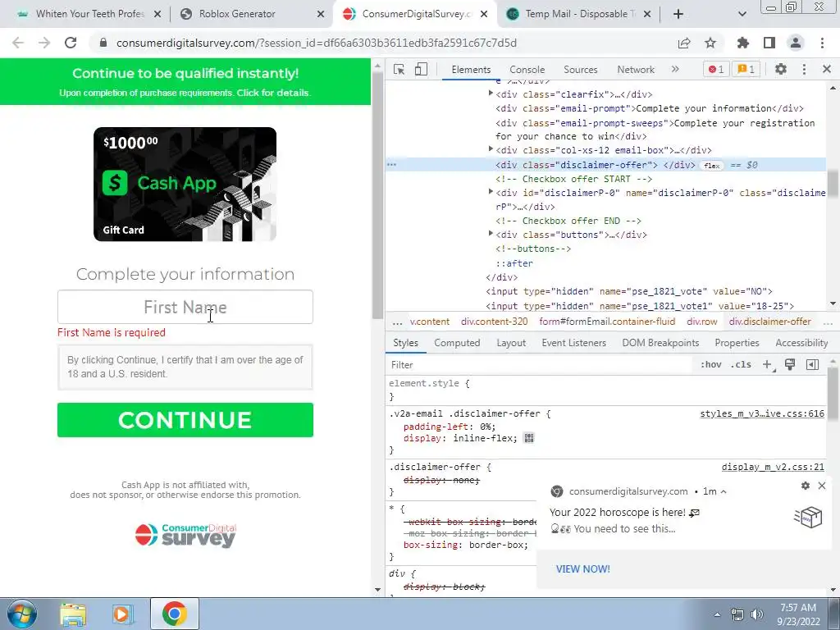Screen dimensions: 840x630
Task: Toggle the computed styles sidebar icon
Action: (x=812, y=365)
